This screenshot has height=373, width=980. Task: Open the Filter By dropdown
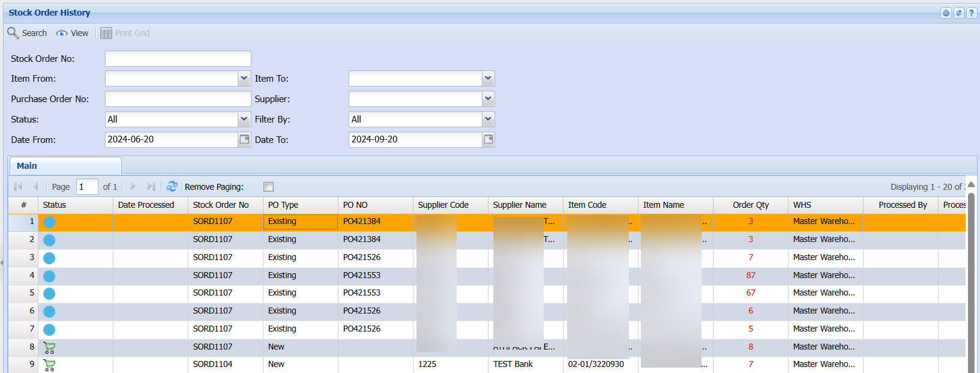point(488,119)
